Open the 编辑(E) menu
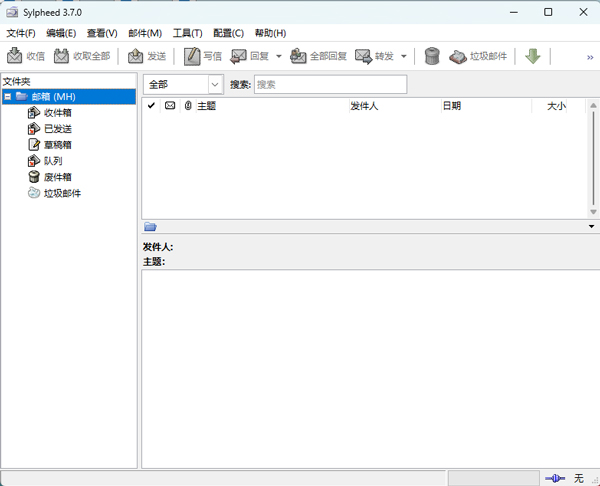 coord(61,33)
